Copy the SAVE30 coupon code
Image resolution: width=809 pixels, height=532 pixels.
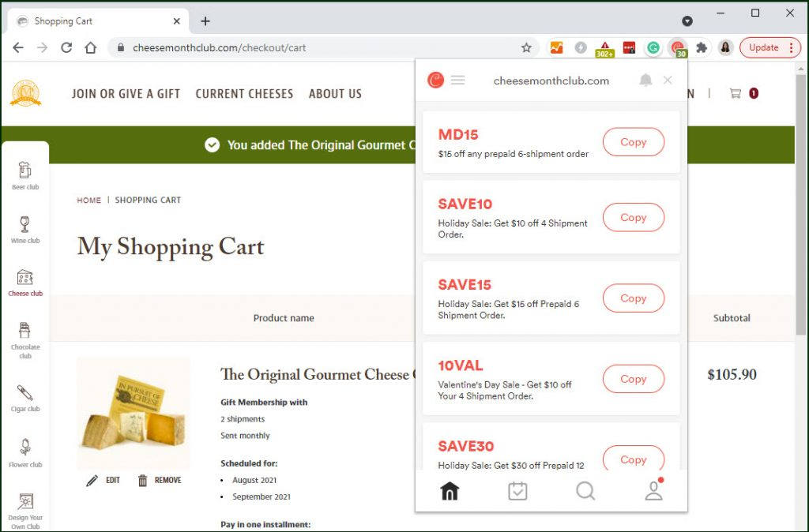click(x=634, y=458)
